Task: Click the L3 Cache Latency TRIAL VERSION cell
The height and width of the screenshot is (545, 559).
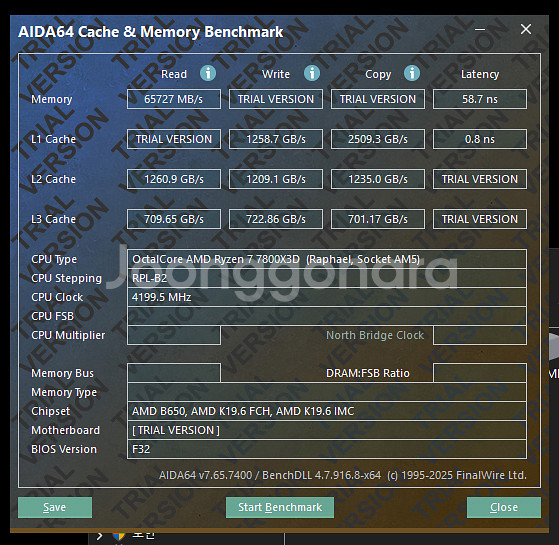Action: [x=480, y=219]
